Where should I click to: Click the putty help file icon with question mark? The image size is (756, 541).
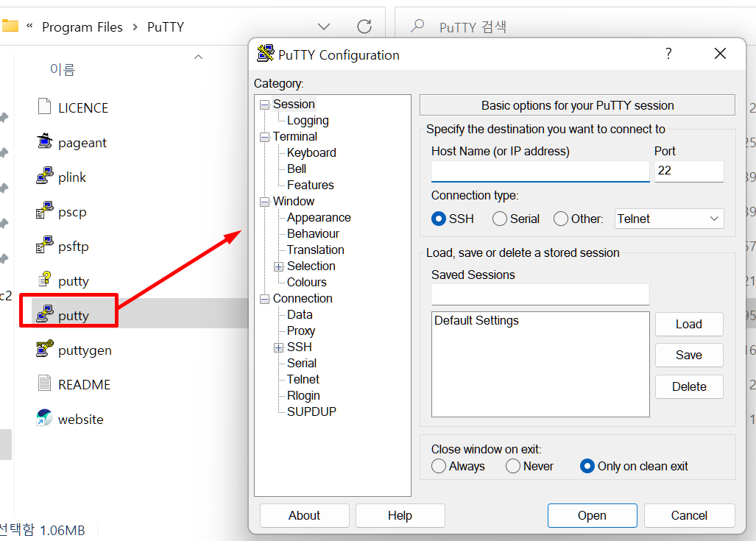tap(44, 279)
